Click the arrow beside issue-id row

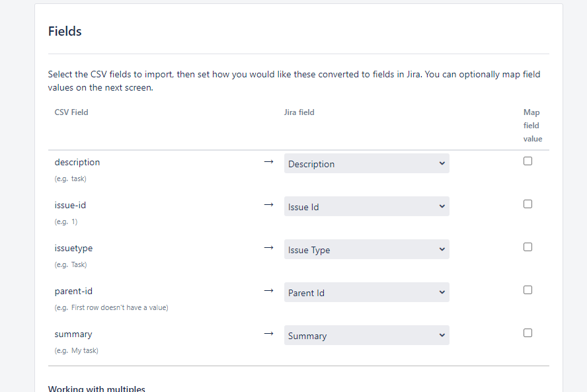[268, 205]
